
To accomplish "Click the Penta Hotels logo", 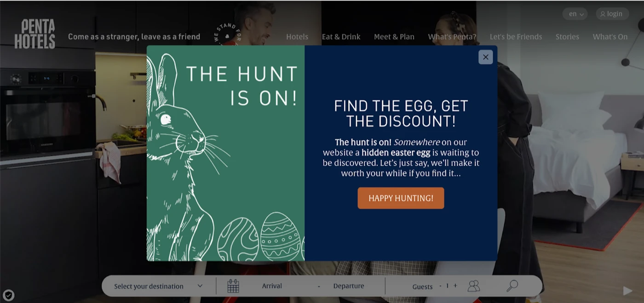I will point(34,34).
